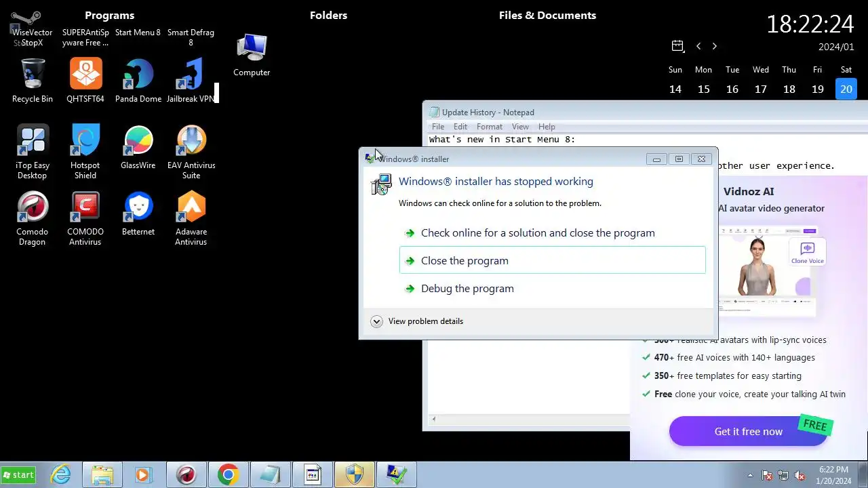
Task: Minimize the Windows installer dialog
Action: (x=656, y=159)
